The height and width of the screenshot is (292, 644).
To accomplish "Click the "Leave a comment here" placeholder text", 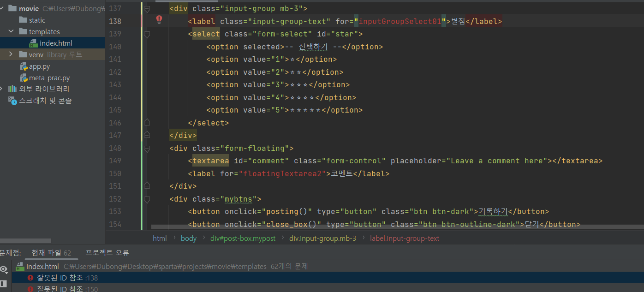I will click(497, 161).
